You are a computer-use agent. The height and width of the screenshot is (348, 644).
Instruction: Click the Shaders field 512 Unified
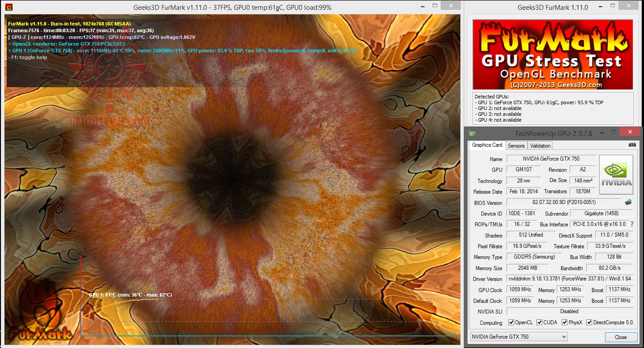[532, 235]
